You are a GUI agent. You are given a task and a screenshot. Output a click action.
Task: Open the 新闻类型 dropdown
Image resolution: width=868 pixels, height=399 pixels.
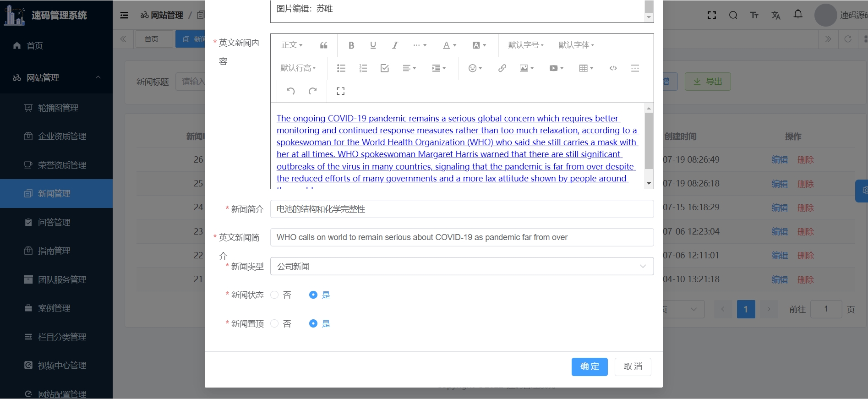[x=461, y=267]
